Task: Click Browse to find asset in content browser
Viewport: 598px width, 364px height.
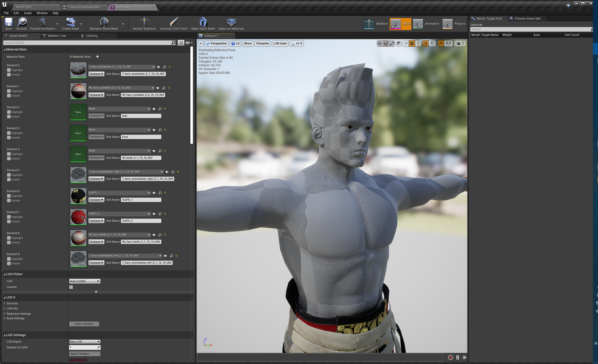Action: point(22,22)
